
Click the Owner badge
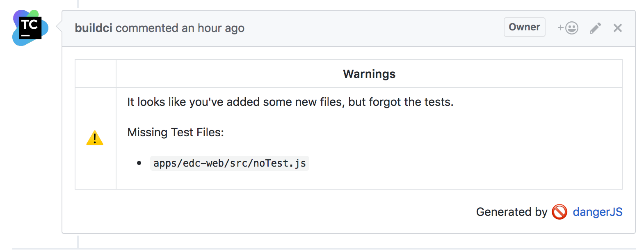point(524,27)
